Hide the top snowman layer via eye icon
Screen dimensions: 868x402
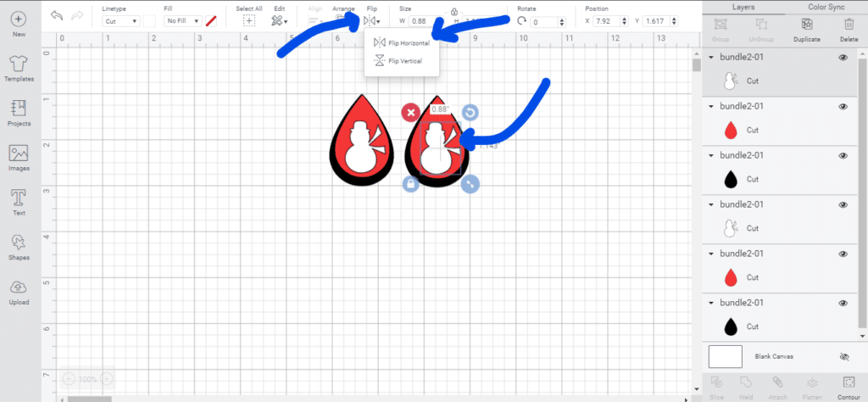point(843,58)
